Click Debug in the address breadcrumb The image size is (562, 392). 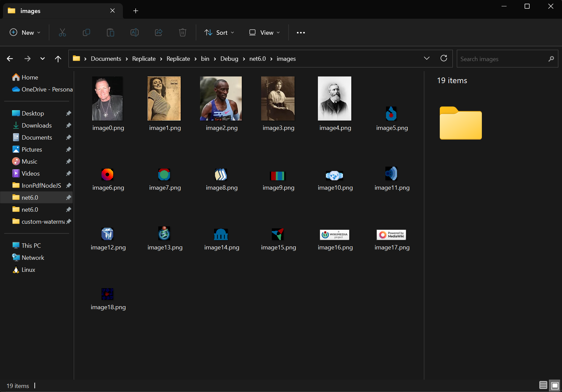pos(229,59)
